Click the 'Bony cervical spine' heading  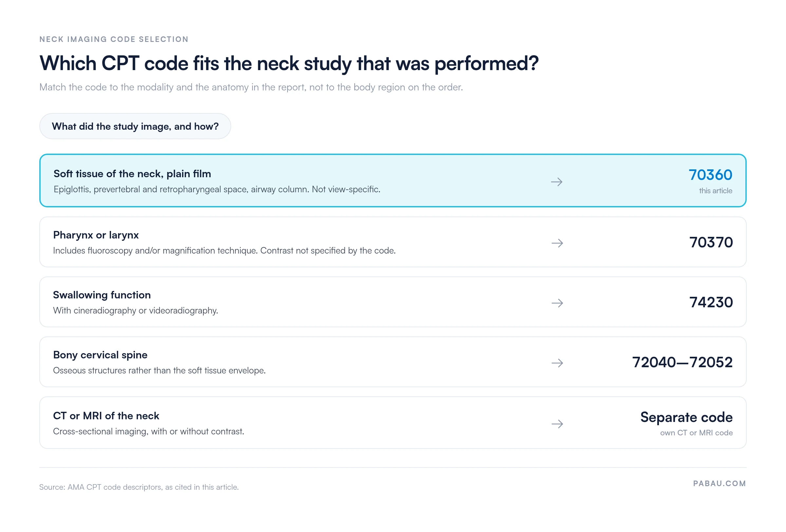(x=100, y=355)
